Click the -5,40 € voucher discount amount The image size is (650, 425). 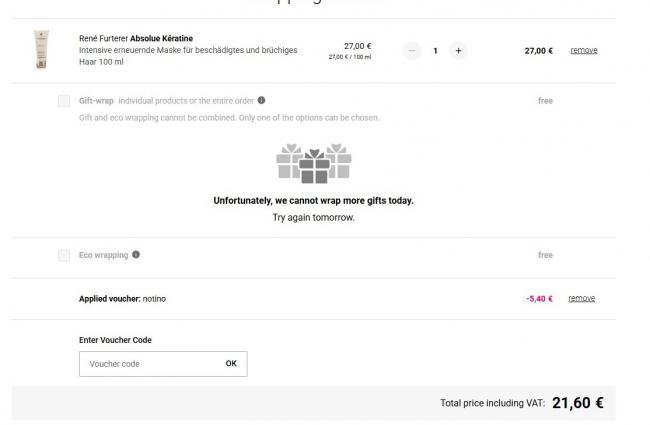coord(539,298)
